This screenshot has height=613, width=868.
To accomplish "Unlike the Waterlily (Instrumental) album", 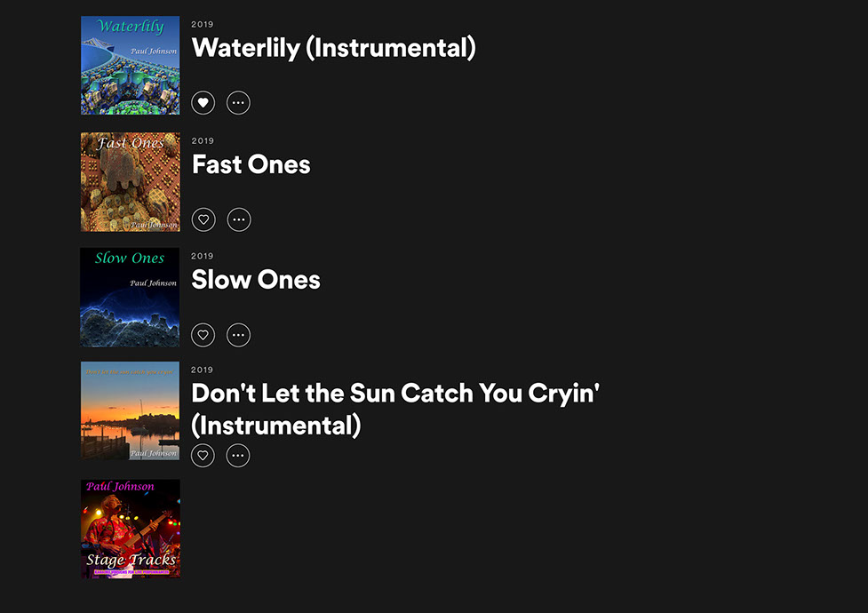I will (203, 103).
